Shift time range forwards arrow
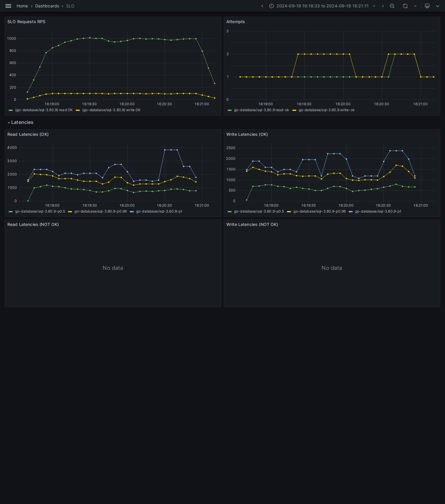This screenshot has width=445, height=504. click(x=383, y=6)
